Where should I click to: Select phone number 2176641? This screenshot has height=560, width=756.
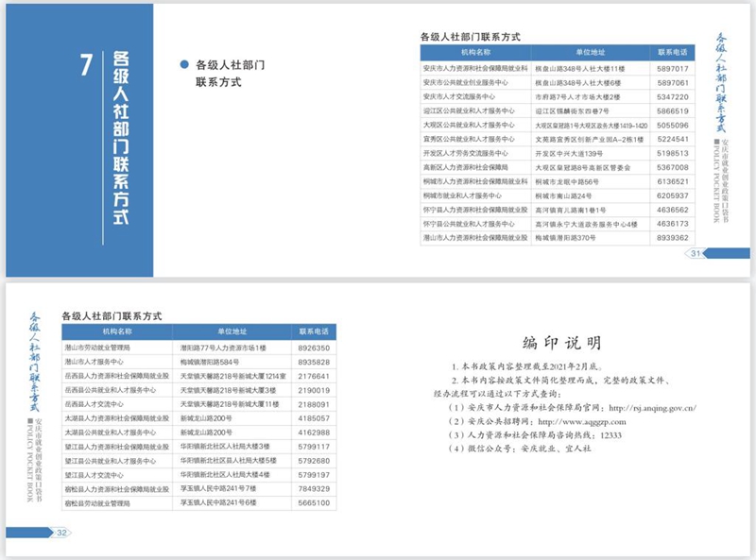pyautogui.click(x=314, y=377)
